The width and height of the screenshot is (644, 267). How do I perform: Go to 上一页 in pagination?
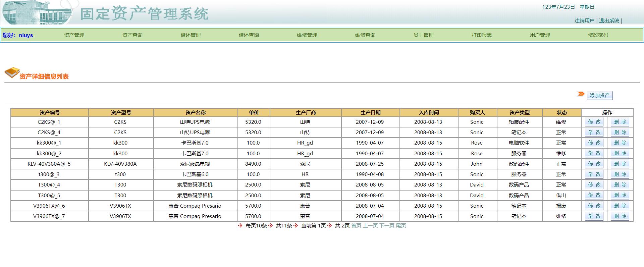(370, 226)
